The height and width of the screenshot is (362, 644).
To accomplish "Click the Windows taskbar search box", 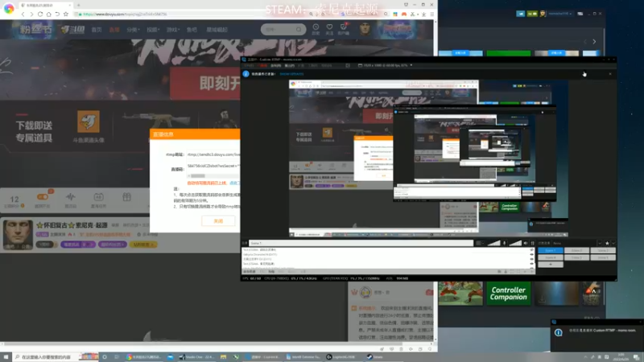I will (x=56, y=357).
